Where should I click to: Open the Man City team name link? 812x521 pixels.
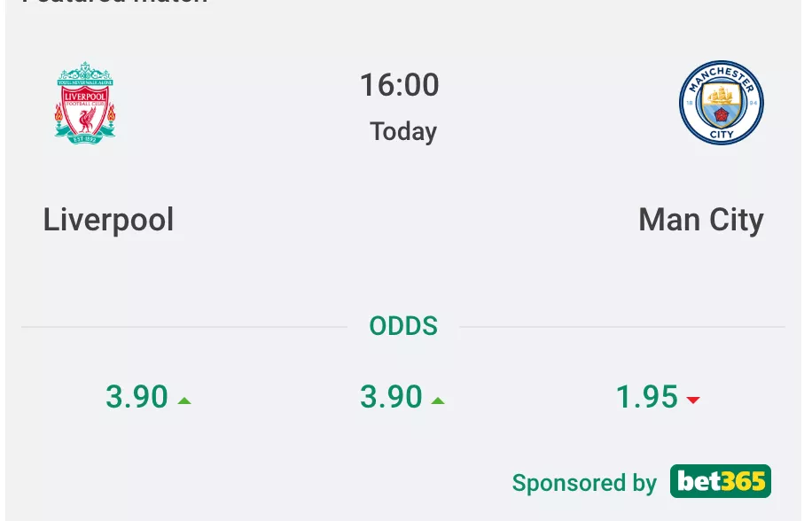point(700,220)
